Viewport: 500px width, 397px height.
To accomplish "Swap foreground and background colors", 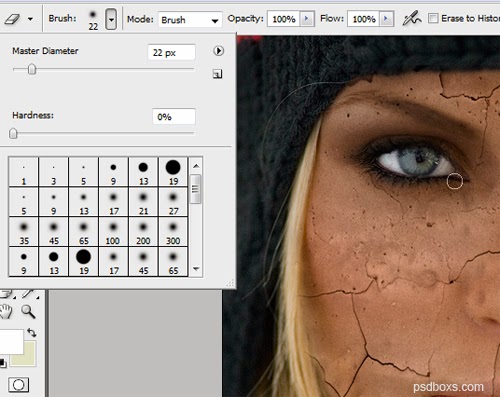I will point(32,332).
